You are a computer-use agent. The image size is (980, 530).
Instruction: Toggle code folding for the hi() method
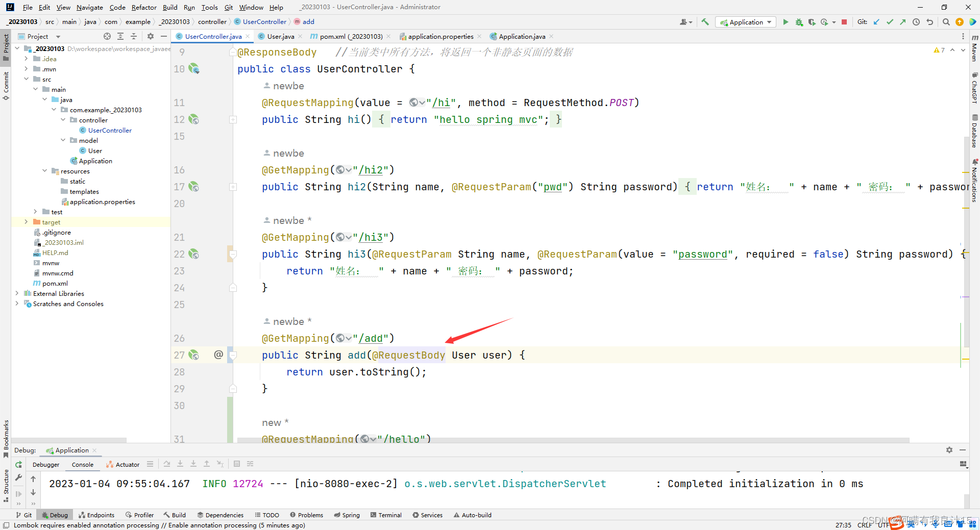coord(233,119)
